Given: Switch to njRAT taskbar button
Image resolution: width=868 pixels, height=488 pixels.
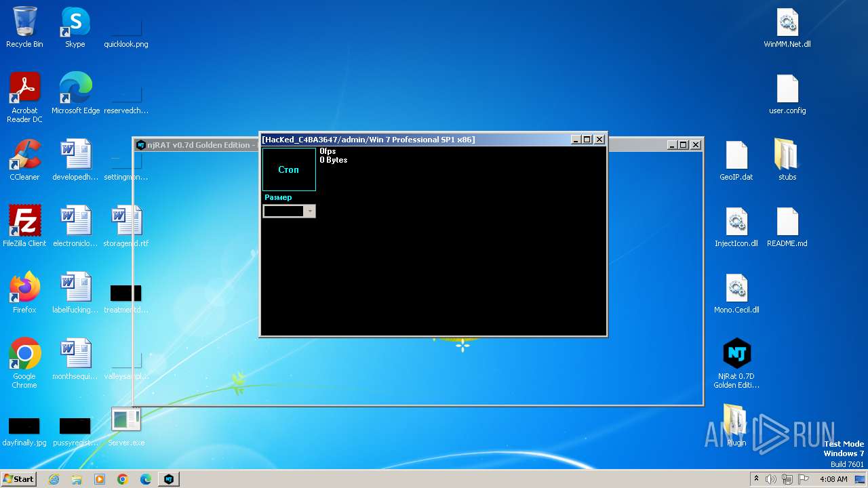Looking at the screenshot, I should point(169,479).
